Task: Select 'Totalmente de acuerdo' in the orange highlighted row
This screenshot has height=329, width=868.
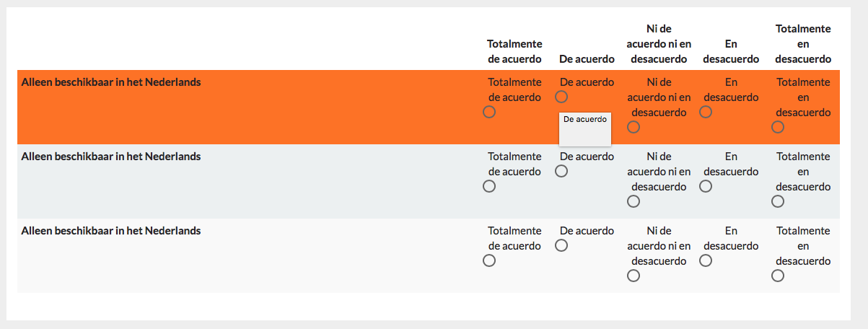Action: [489, 112]
